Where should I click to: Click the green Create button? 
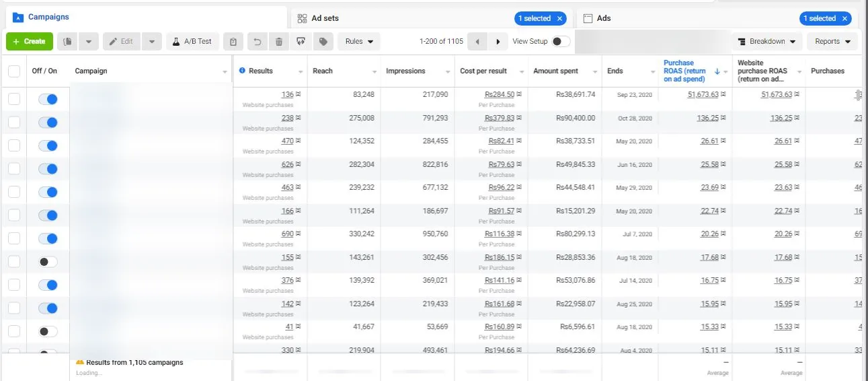point(29,42)
